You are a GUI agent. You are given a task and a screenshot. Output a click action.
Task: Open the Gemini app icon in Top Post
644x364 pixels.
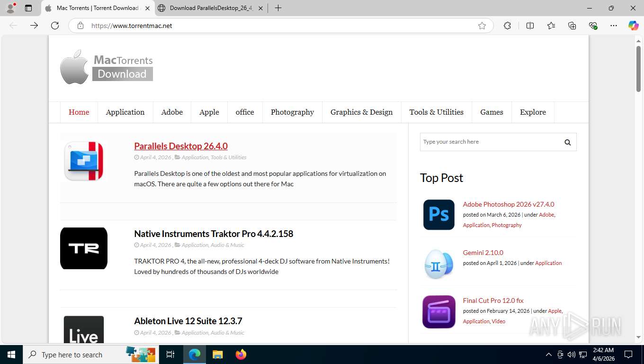coord(438,263)
